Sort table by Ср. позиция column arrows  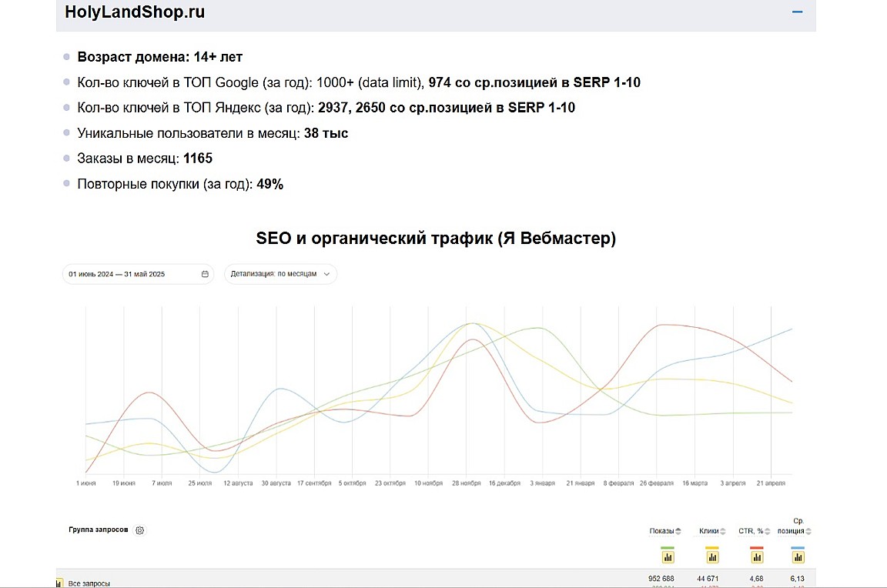click(x=808, y=531)
